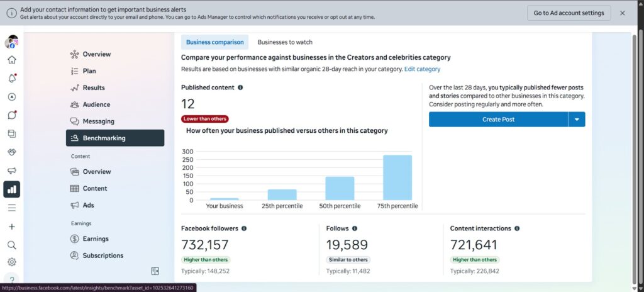Click the info icon beside Facebook followers

tap(244, 228)
